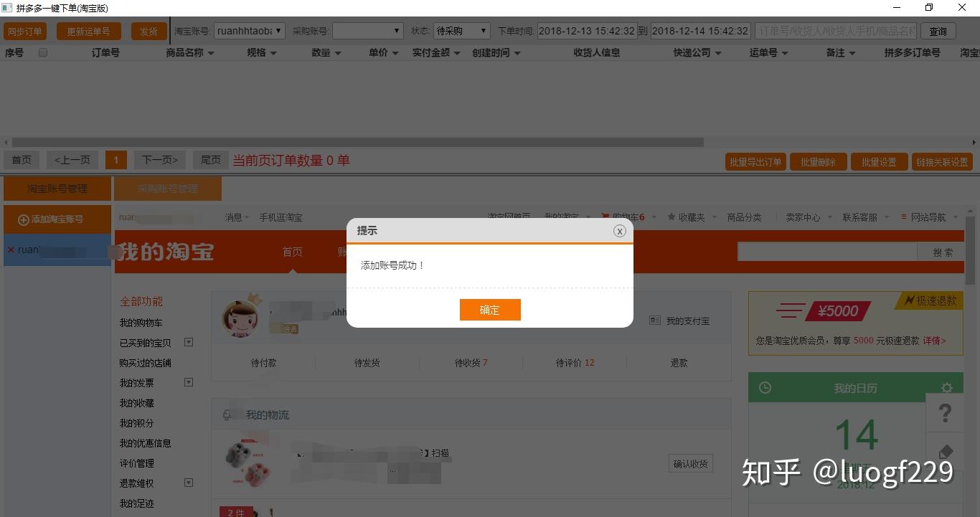Click the help question mark icon
The width and height of the screenshot is (980, 517).
[946, 413]
